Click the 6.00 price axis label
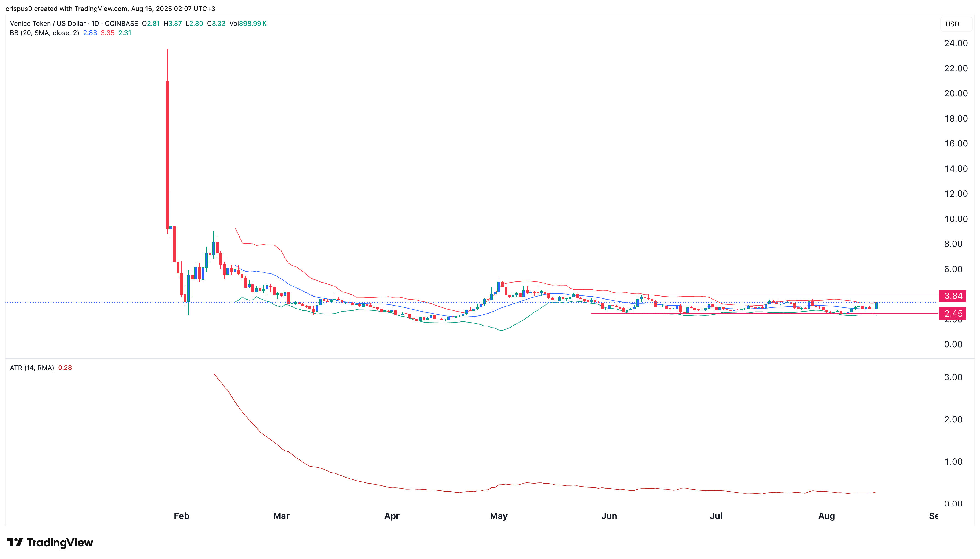This screenshot has width=980, height=559. 953,269
